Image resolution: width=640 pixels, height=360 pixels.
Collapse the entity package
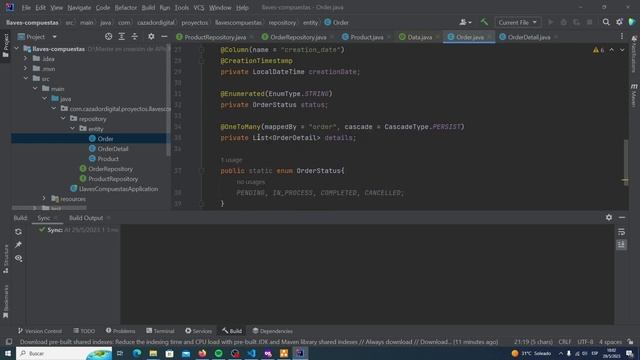tap(73, 129)
